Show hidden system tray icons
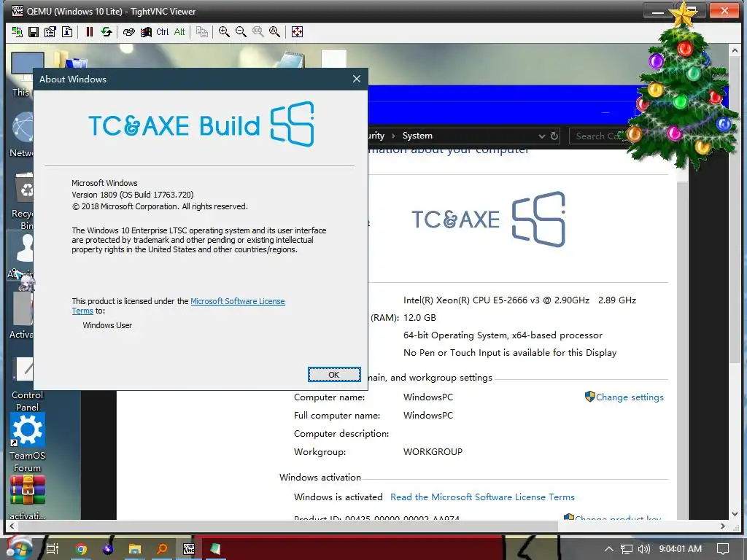The width and height of the screenshot is (747, 560). [x=608, y=549]
